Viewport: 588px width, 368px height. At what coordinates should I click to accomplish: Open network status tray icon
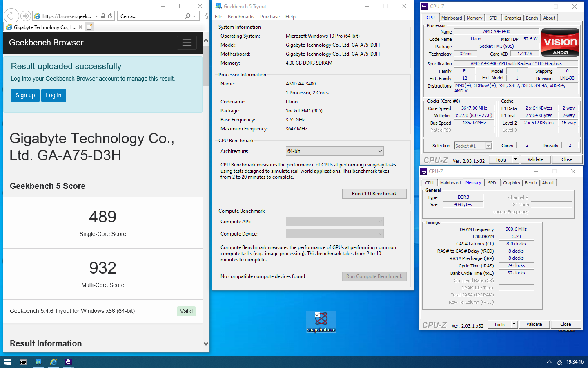[559, 362]
